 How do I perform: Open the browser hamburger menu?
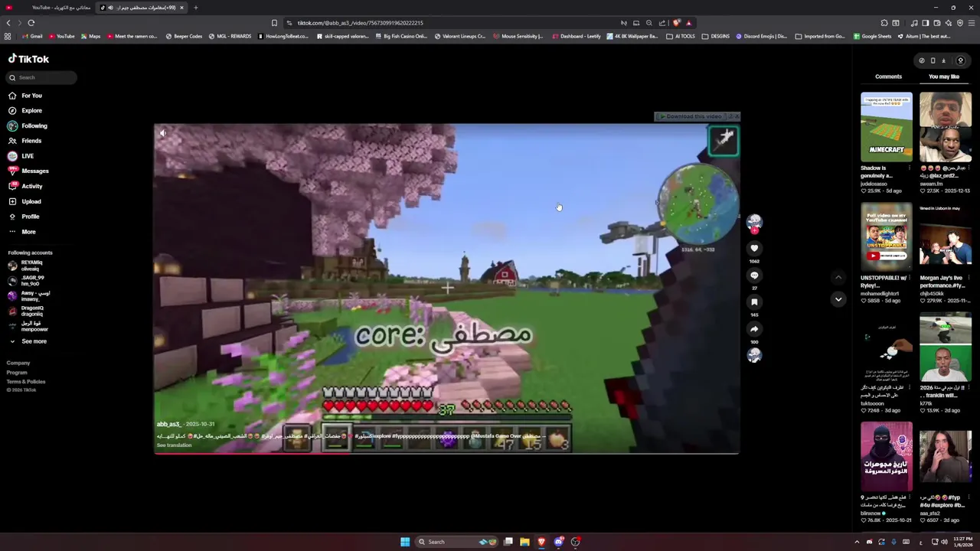click(x=972, y=23)
